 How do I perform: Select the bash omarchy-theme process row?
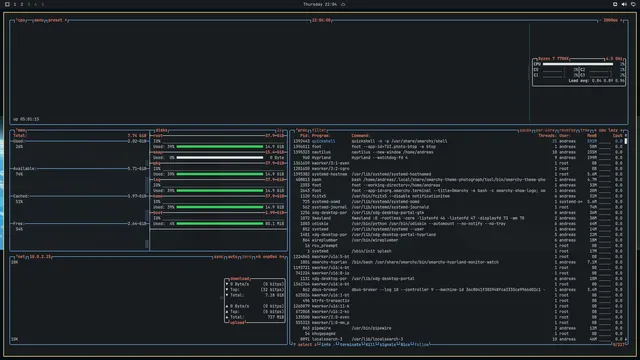458,180
